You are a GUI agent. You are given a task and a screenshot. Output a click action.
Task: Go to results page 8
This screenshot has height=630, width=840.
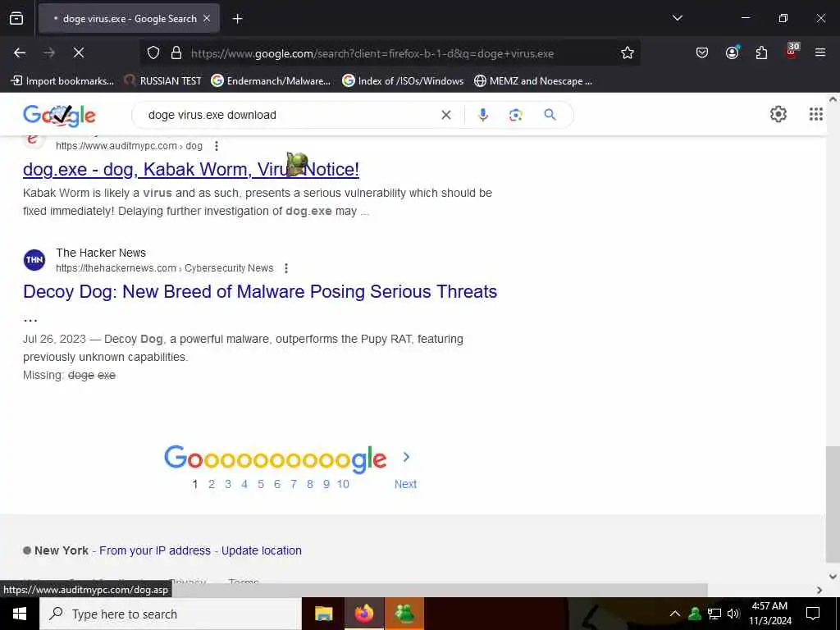click(x=309, y=484)
